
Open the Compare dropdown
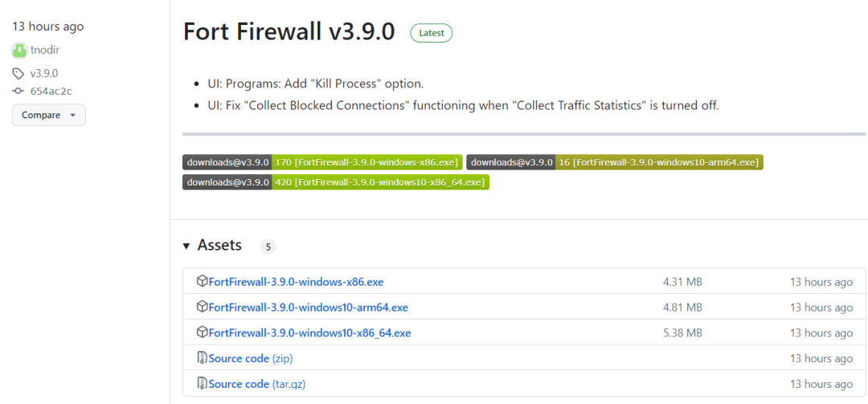[48, 115]
